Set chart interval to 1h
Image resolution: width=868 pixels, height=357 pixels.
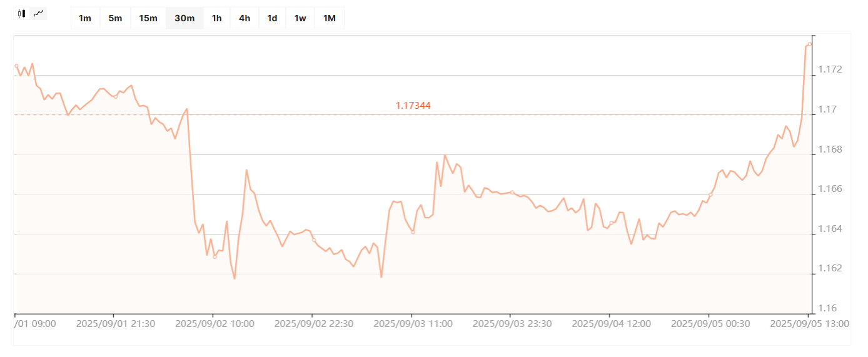tap(216, 18)
